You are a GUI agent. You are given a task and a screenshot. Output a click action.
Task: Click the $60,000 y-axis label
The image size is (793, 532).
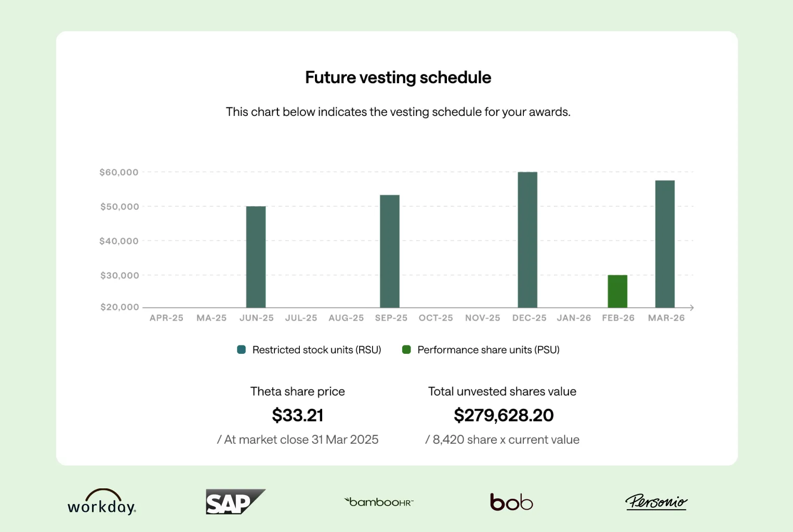coord(119,172)
